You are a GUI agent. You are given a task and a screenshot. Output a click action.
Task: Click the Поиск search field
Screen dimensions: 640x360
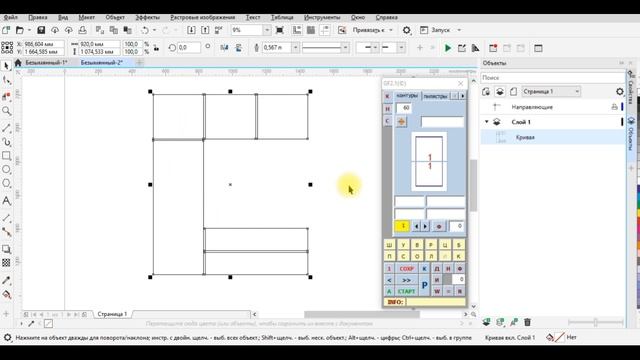(x=553, y=78)
